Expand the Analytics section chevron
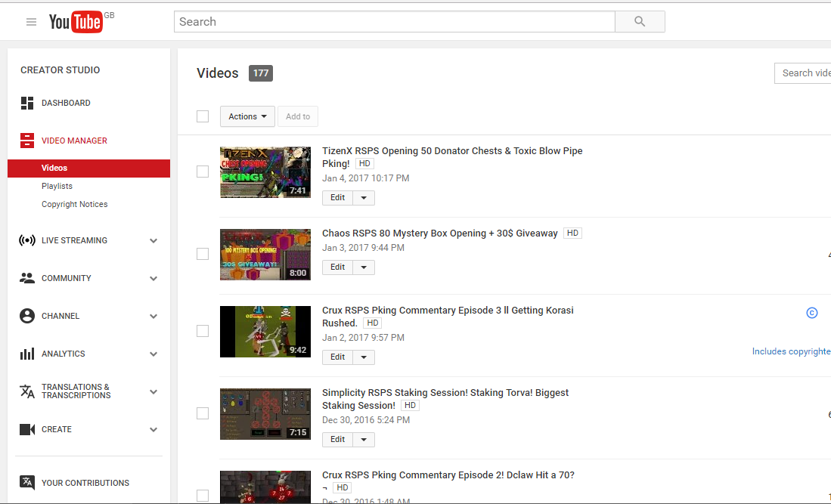This screenshot has width=831, height=504. coord(153,354)
